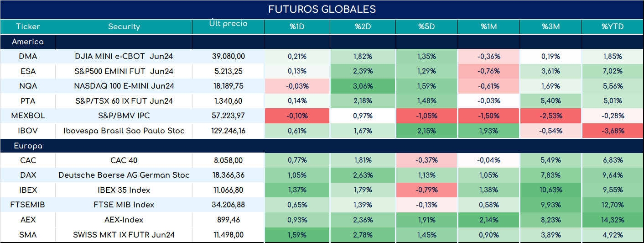The image size is (644, 243).
Task: Select PTA %3M value 5,40%
Action: coord(551,101)
